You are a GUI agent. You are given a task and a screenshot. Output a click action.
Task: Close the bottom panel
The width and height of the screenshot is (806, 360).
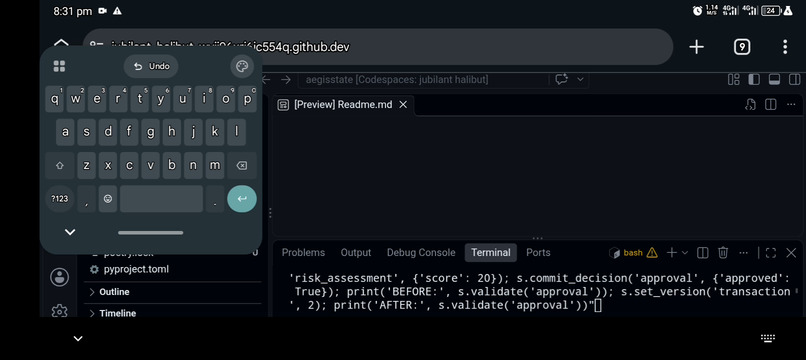pyautogui.click(x=791, y=253)
